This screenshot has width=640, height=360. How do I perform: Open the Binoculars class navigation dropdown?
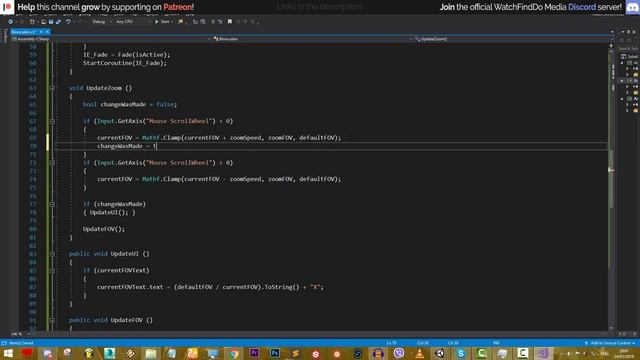tap(313, 39)
